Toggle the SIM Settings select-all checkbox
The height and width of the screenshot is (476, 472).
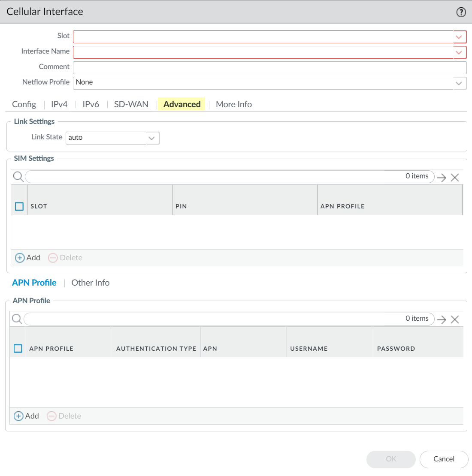19,206
